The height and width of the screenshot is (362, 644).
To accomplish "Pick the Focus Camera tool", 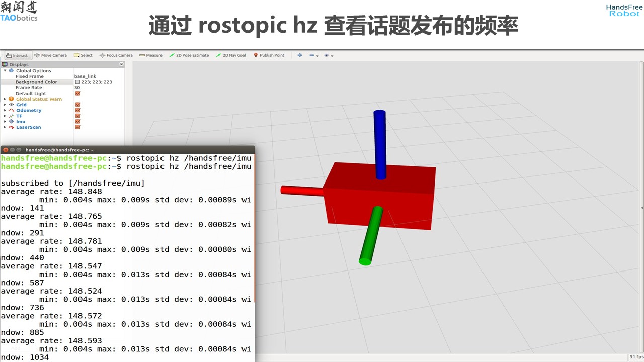I will pyautogui.click(x=116, y=55).
